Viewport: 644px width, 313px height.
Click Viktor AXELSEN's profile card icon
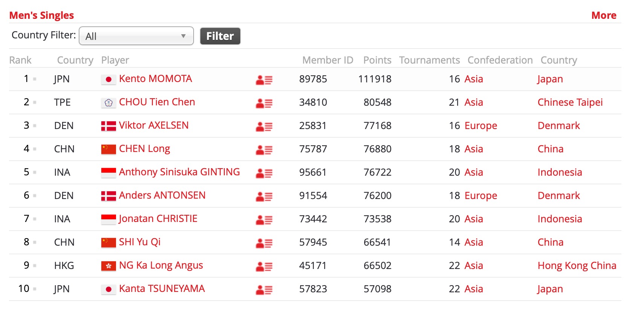click(x=264, y=126)
